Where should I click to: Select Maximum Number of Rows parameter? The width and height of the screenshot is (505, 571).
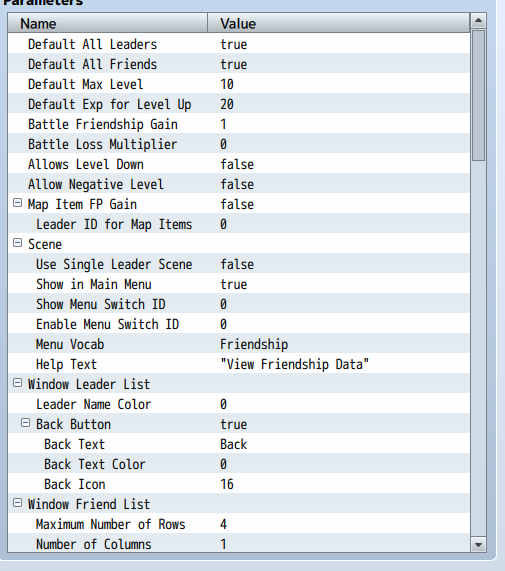[239, 524]
